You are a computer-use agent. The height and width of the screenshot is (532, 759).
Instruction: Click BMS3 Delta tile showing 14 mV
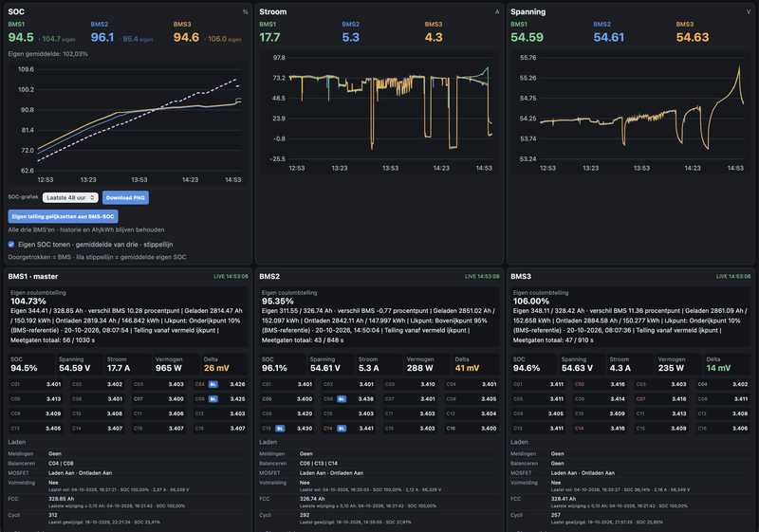727,364
